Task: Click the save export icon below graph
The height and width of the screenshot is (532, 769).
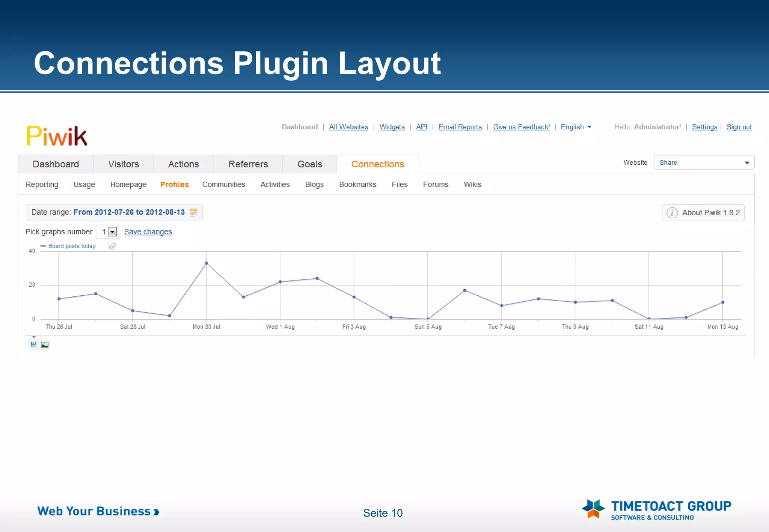Action: [33, 344]
